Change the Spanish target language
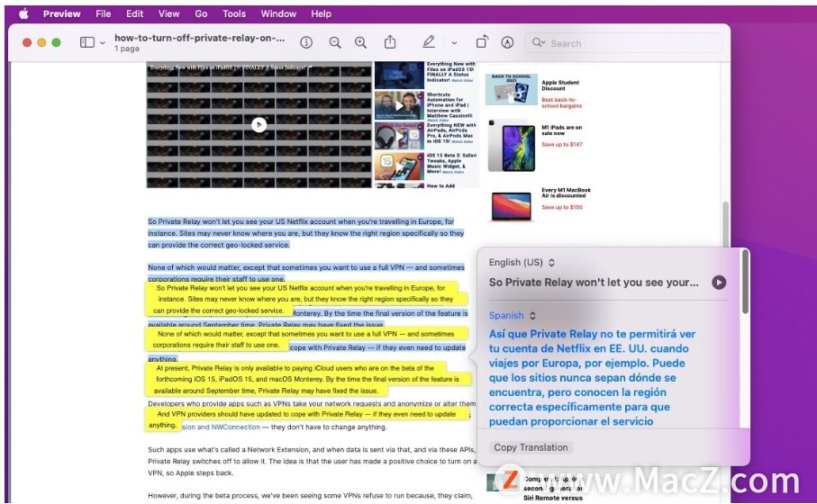817x504 pixels. 512,316
